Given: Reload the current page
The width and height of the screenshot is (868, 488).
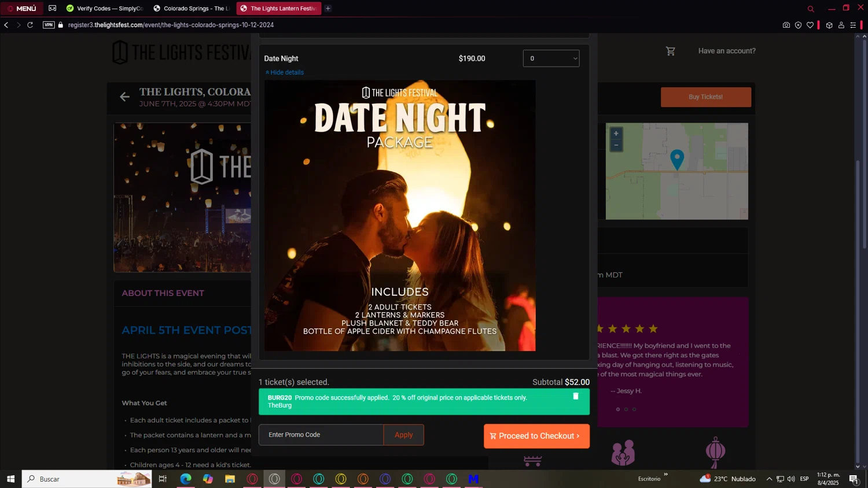Looking at the screenshot, I should point(30,25).
